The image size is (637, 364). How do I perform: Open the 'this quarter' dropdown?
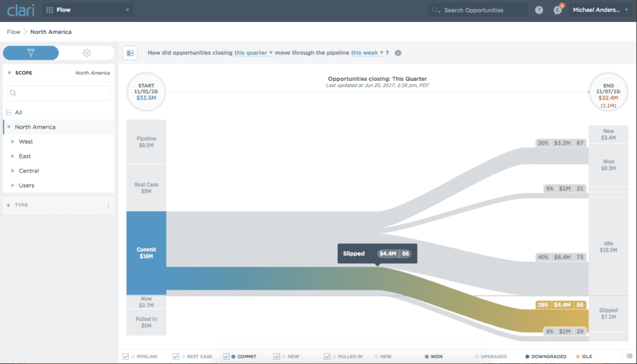(253, 53)
